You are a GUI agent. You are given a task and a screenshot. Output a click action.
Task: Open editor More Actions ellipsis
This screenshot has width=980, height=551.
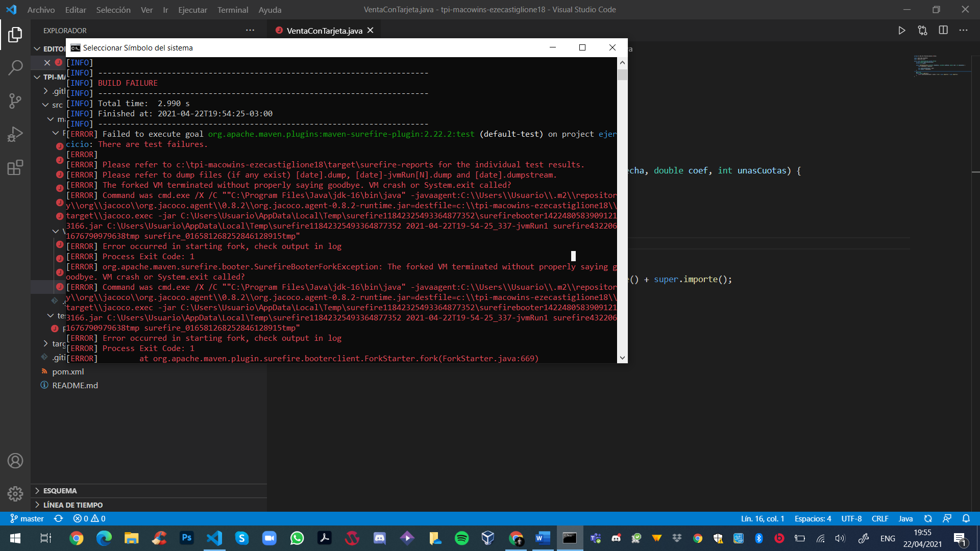coord(963,31)
